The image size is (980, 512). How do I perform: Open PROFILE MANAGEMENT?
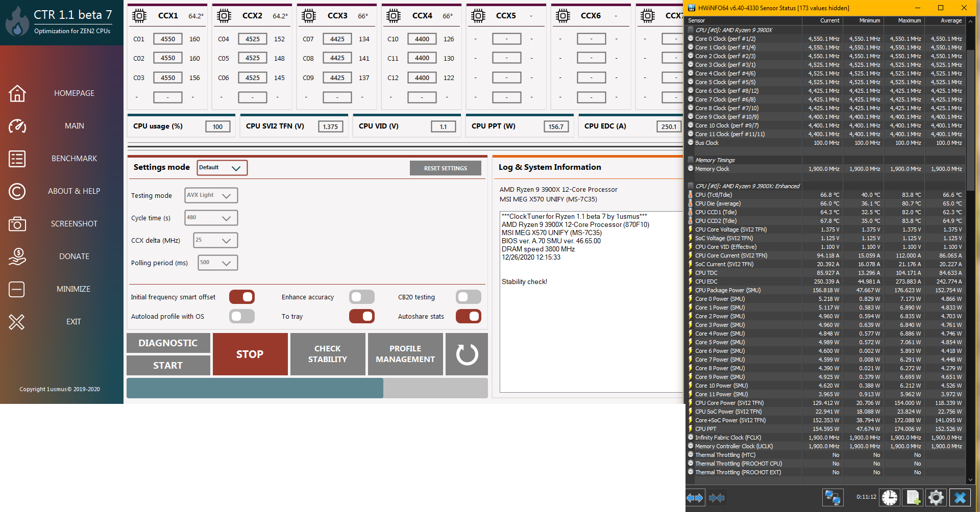pyautogui.click(x=405, y=354)
